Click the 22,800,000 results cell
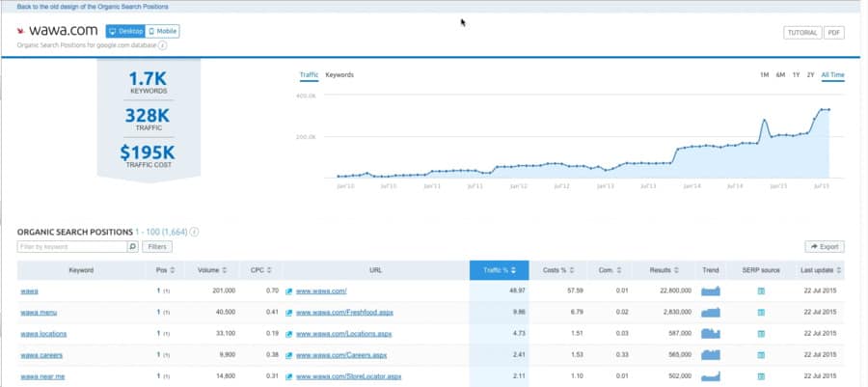The height and width of the screenshot is (387, 868). pos(675,291)
